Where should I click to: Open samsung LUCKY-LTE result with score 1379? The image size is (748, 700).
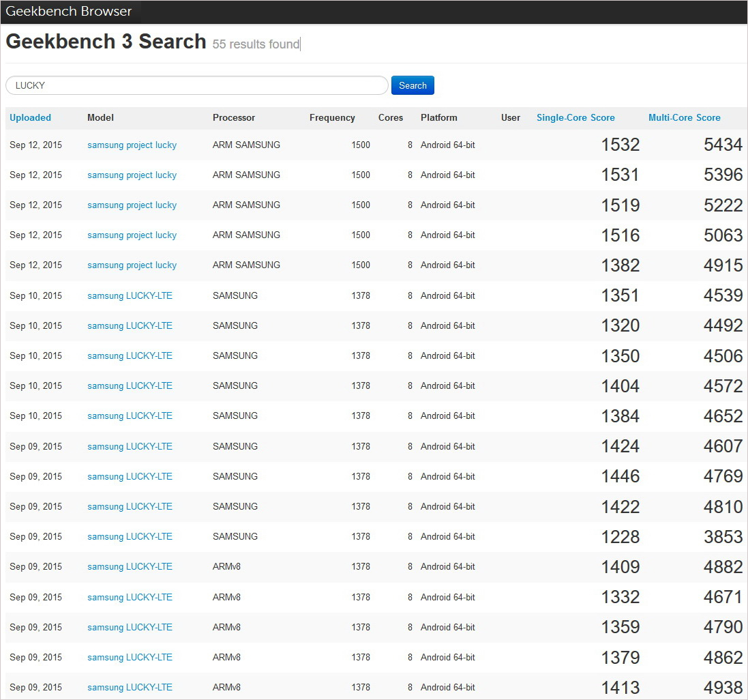(x=130, y=658)
